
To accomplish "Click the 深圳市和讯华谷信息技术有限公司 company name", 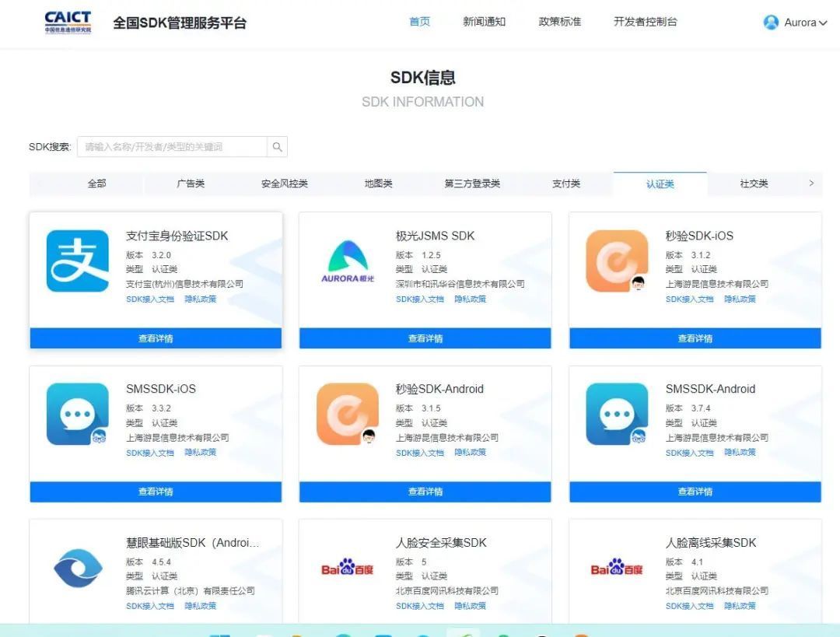I will [x=460, y=284].
